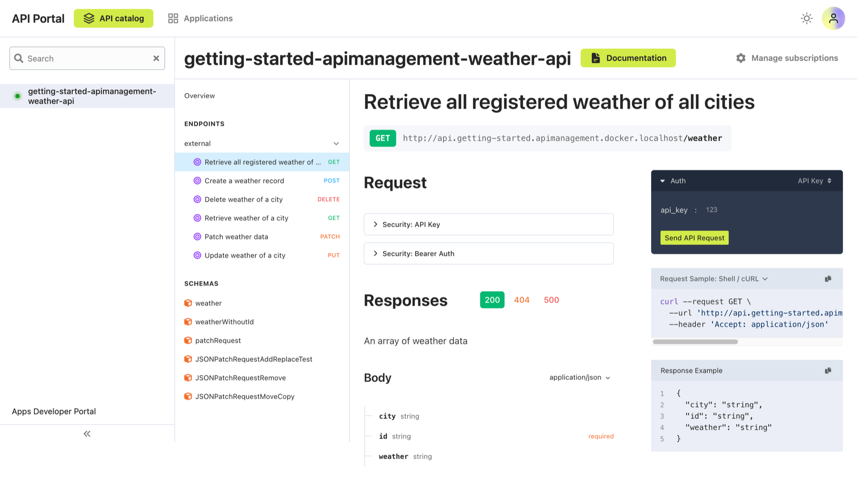Copy the response example
857x504 pixels.
[828, 371]
